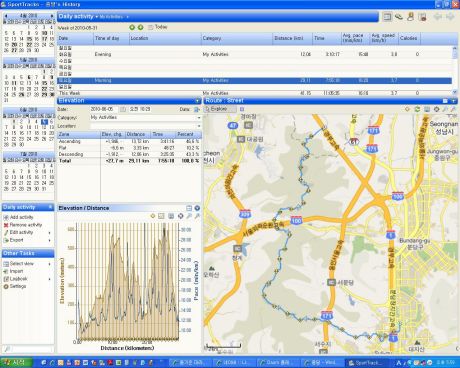Click the zoom-in magnifier on chart toolbar
The image size is (460, 368).
[x=189, y=216]
